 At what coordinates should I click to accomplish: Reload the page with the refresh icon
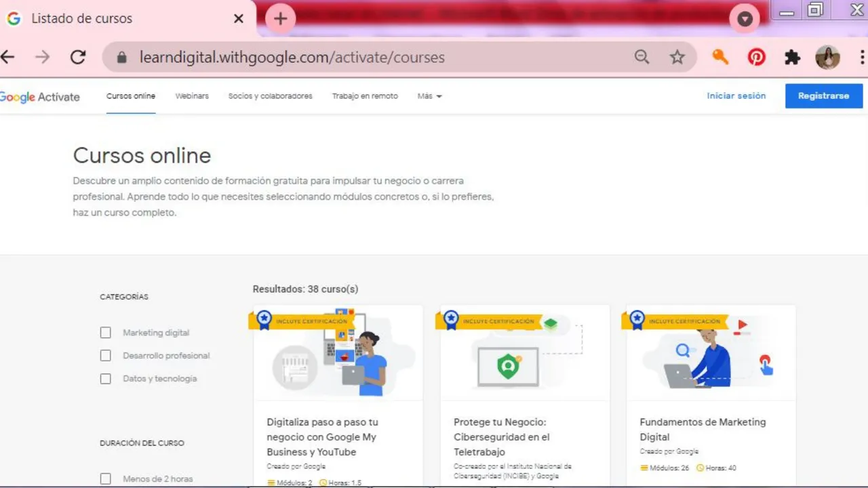tap(78, 58)
